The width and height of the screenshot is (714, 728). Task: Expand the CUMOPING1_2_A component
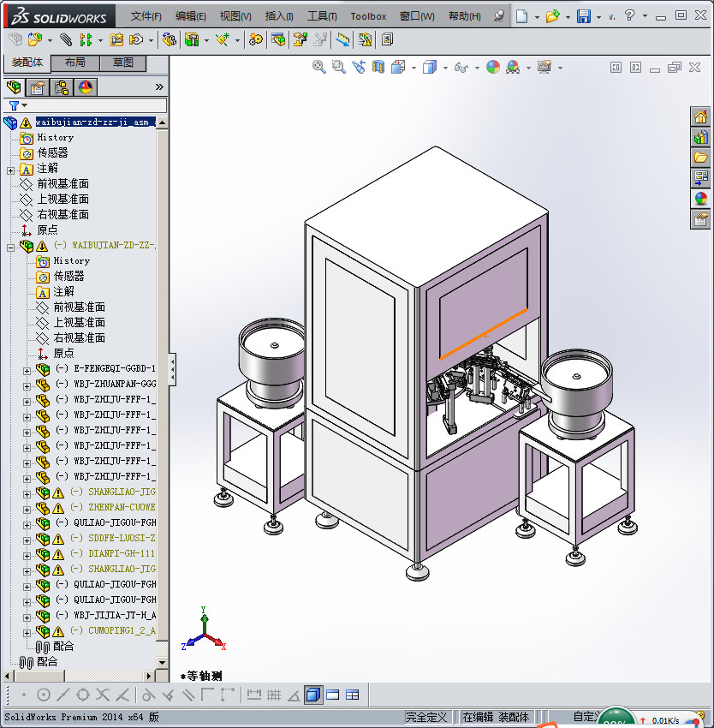pyautogui.click(x=27, y=633)
